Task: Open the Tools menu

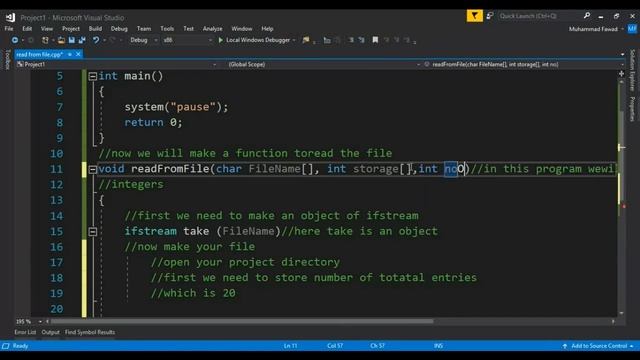Action: (167, 29)
